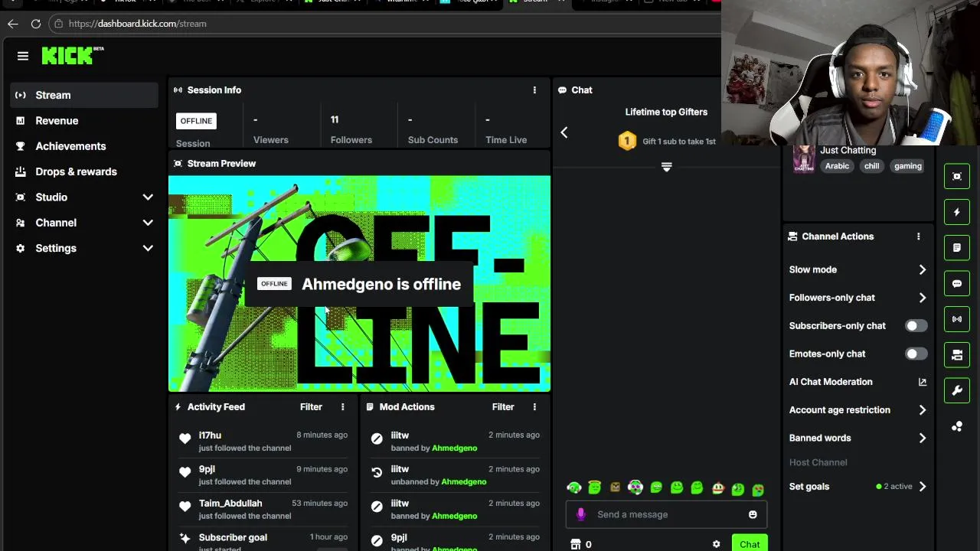Click the purple microphone icon in chat input
The height and width of the screenshot is (551, 980).
point(581,514)
